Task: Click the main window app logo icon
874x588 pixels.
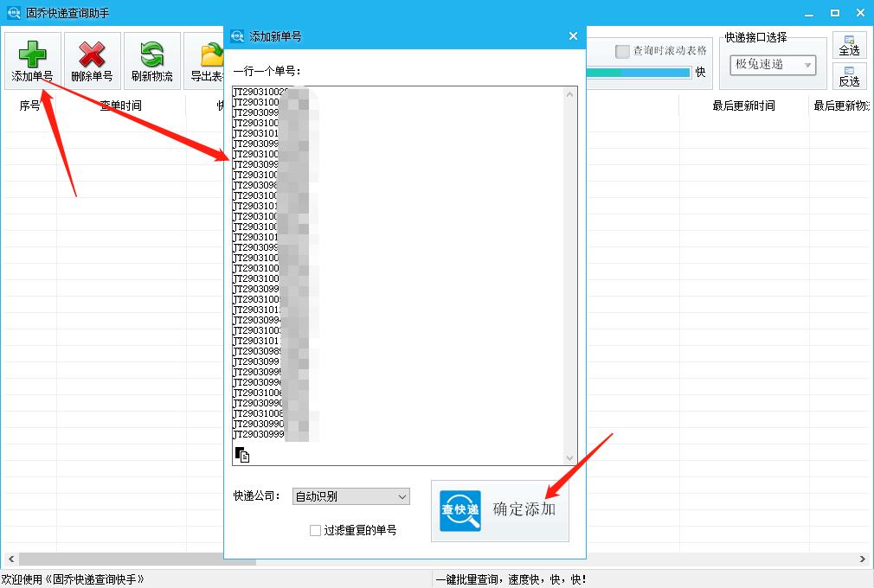Action: (13, 12)
